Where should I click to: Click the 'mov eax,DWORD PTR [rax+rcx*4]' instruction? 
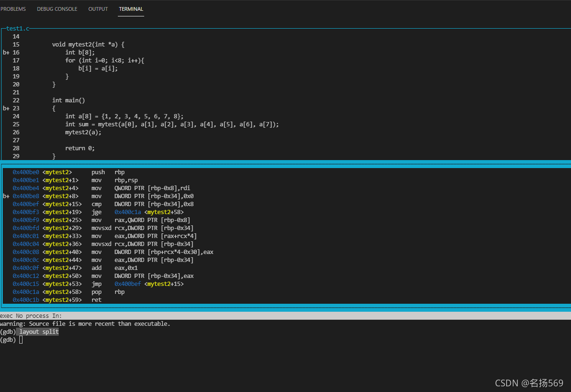tap(144, 236)
